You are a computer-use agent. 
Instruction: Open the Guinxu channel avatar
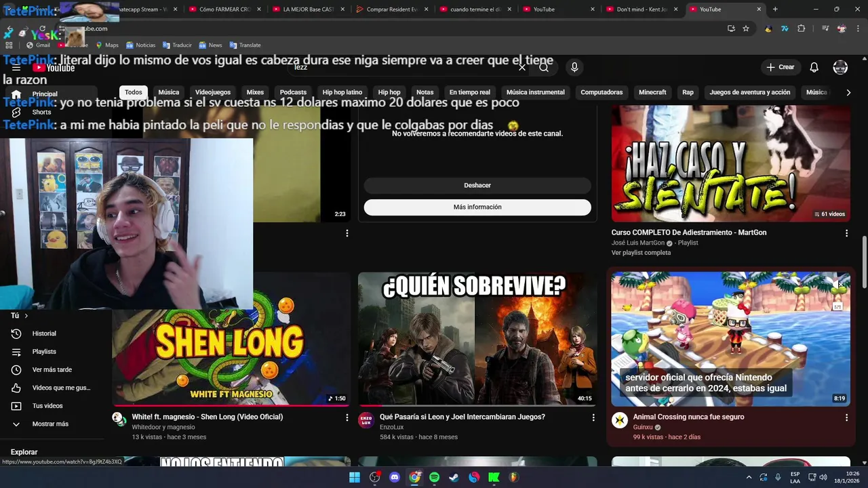(620, 420)
